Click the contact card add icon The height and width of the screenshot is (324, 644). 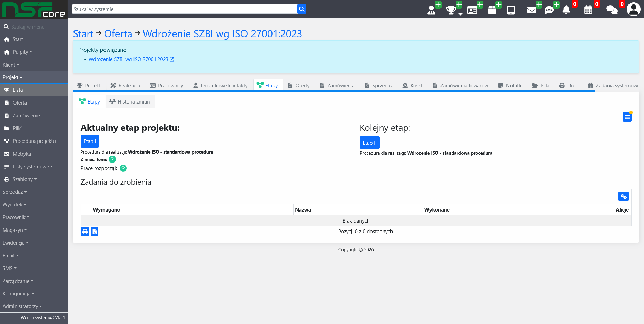[474, 9]
